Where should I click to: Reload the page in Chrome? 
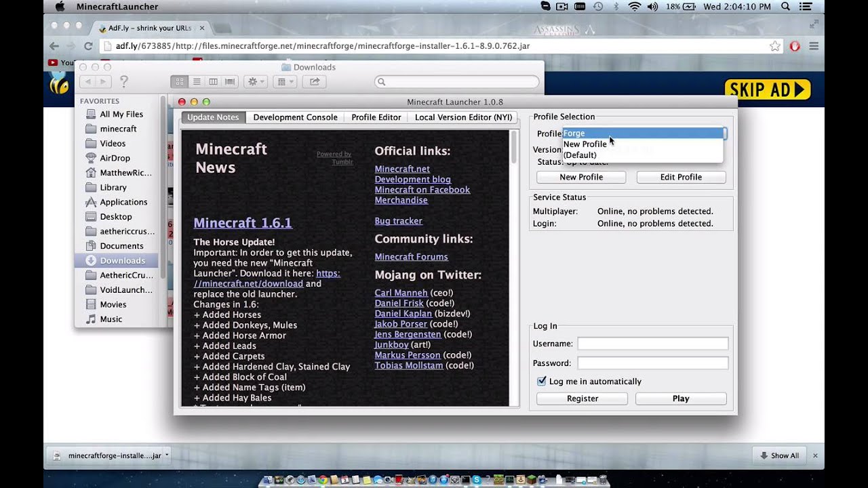click(x=87, y=46)
